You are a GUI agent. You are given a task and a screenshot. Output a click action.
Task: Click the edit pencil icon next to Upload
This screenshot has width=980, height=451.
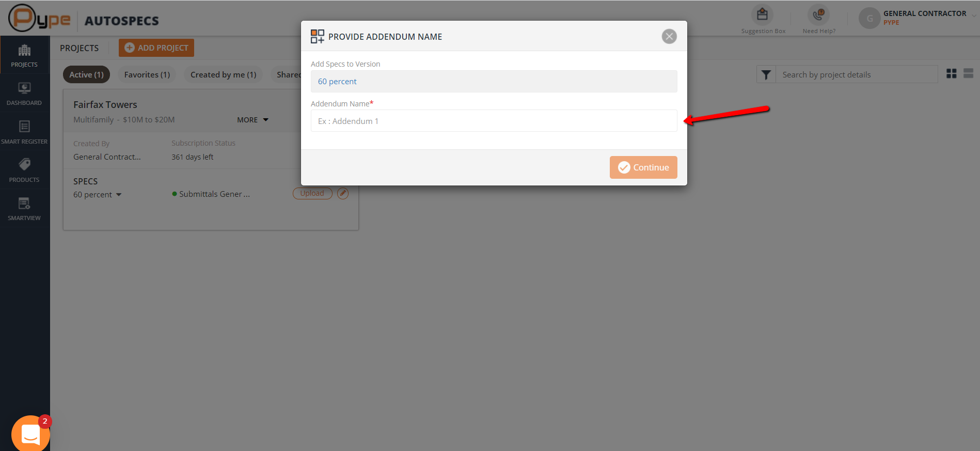pos(343,193)
